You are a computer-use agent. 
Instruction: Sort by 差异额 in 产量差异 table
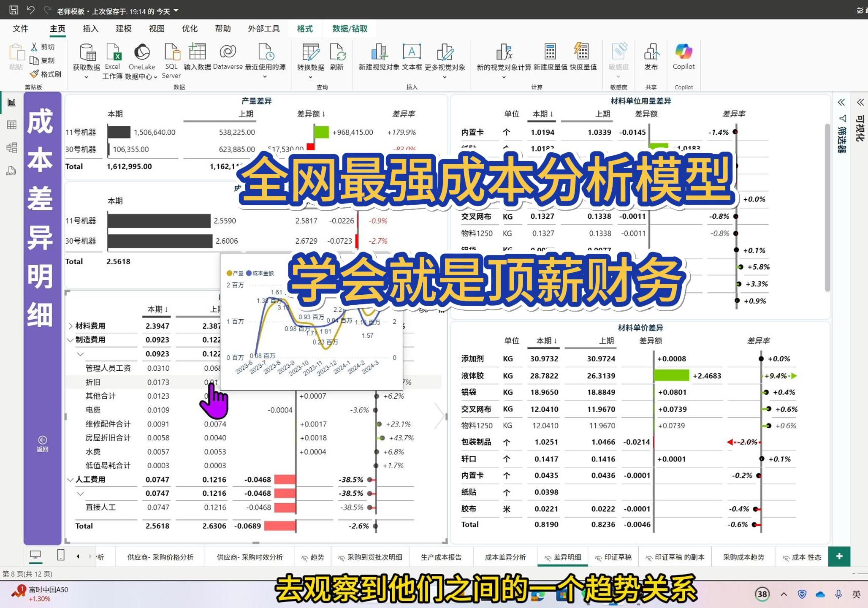[311, 114]
